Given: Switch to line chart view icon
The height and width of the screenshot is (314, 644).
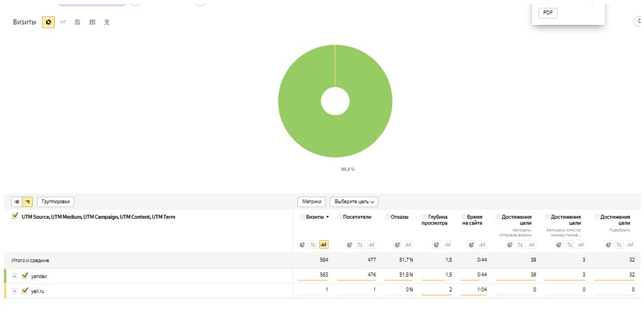Looking at the screenshot, I should (x=63, y=22).
